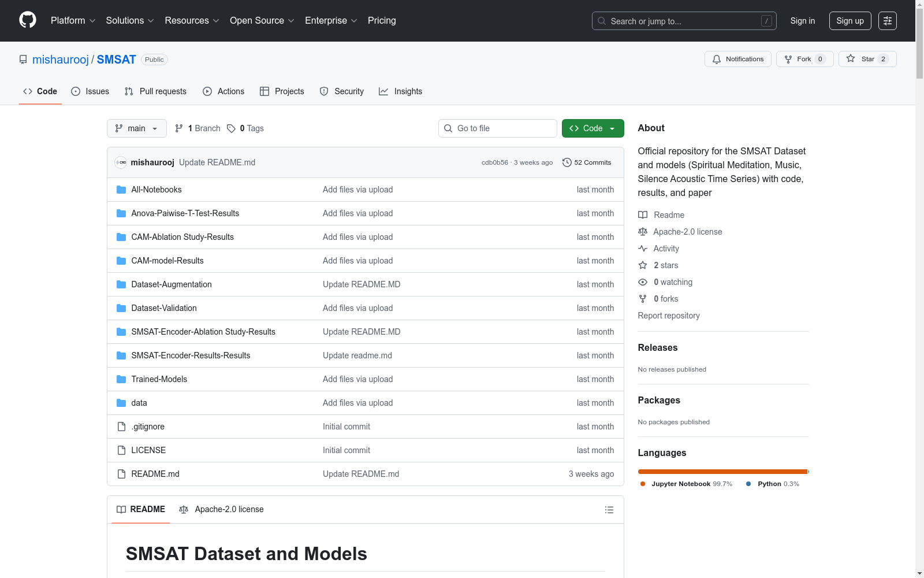
Task: Click the file icon for LICENSE
Action: point(121,450)
